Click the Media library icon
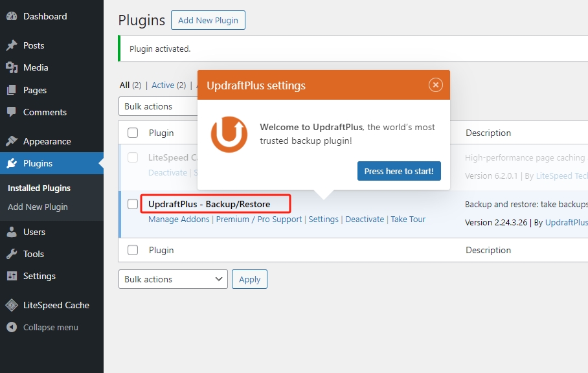This screenshot has height=373, width=588. tap(12, 67)
